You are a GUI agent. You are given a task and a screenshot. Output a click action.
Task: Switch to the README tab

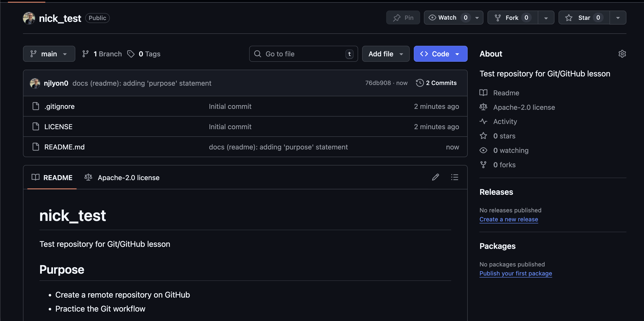click(x=52, y=177)
